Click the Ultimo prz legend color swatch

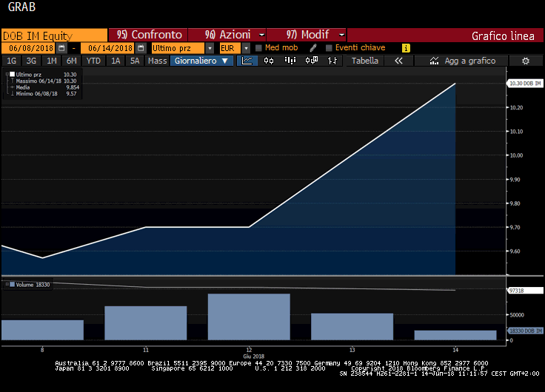(12, 75)
